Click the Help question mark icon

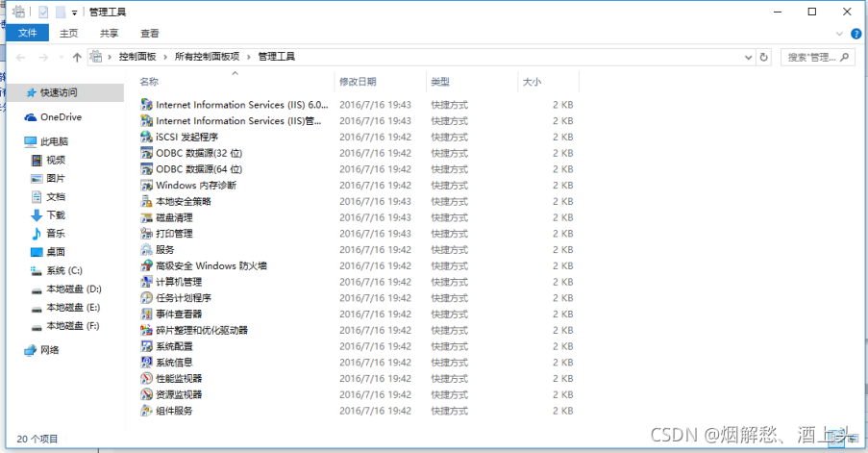[x=856, y=34]
